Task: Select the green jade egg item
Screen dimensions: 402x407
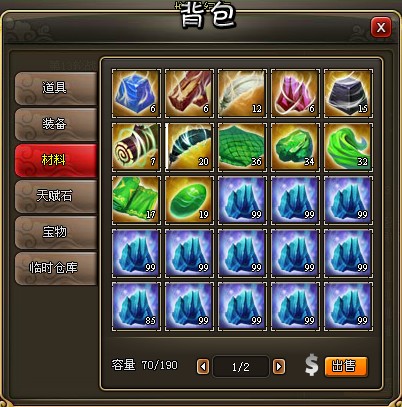Action: pyautogui.click(x=189, y=200)
